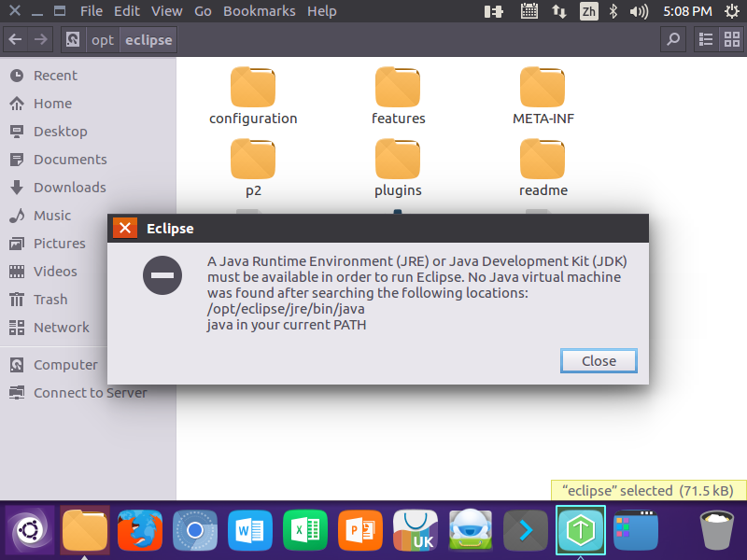Image resolution: width=747 pixels, height=560 pixels.
Task: Open the File menu
Action: pyautogui.click(x=92, y=11)
